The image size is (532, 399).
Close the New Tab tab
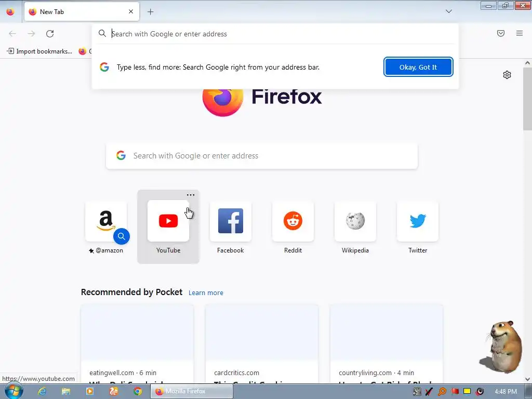(x=131, y=11)
